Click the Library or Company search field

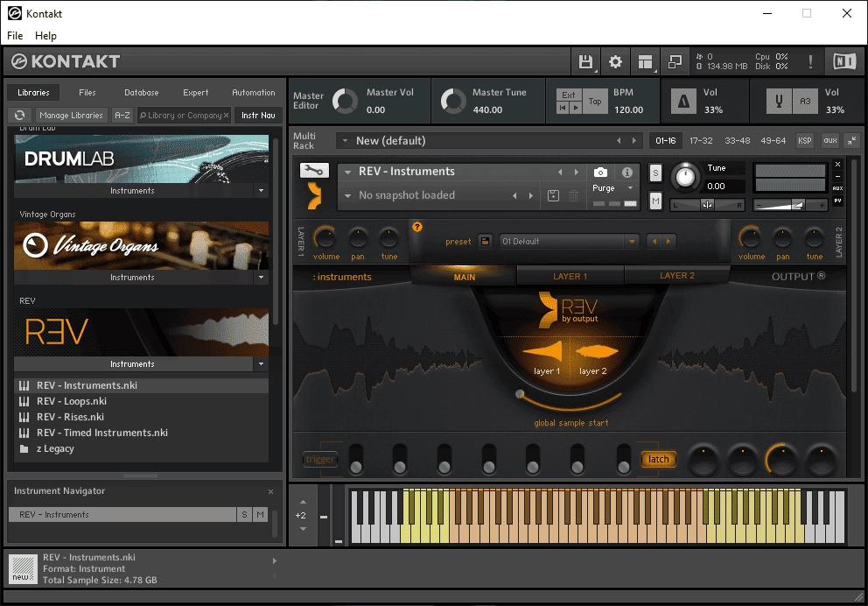click(184, 116)
